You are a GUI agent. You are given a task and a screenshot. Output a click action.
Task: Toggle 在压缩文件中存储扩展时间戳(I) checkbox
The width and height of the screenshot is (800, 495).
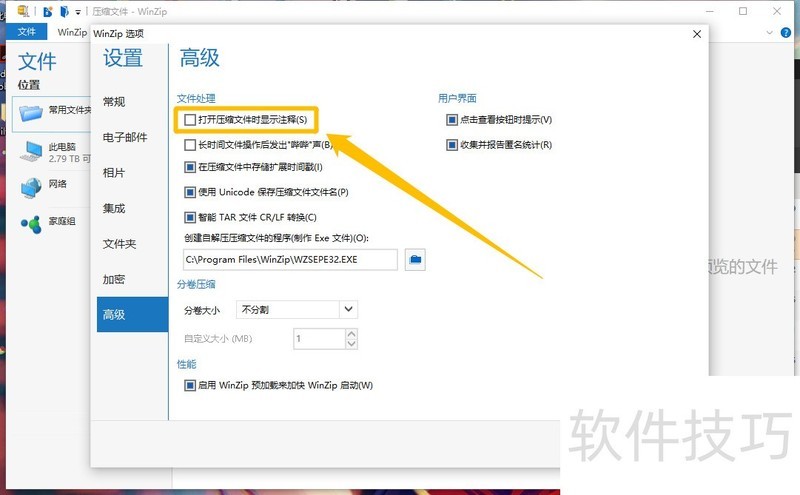click(190, 167)
